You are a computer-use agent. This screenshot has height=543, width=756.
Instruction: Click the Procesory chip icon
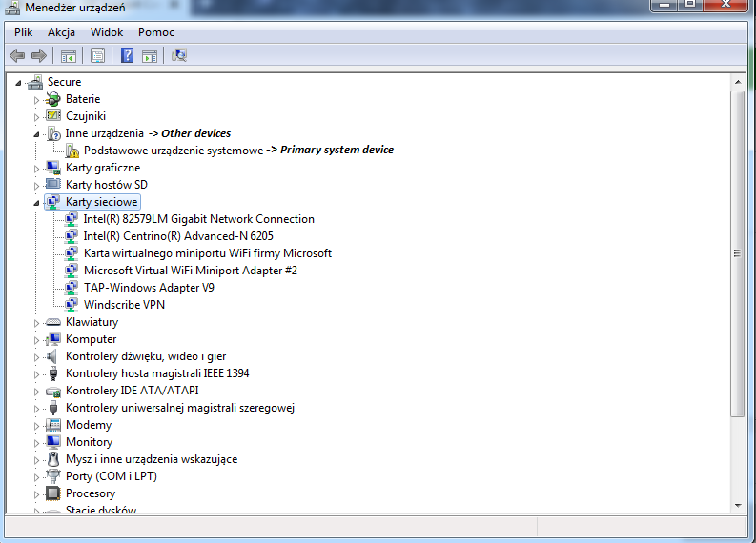(x=53, y=493)
